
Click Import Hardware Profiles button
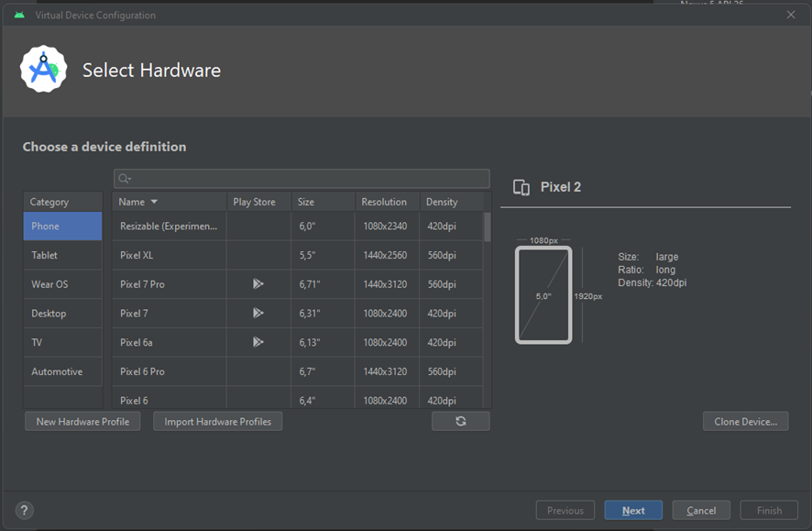[217, 421]
